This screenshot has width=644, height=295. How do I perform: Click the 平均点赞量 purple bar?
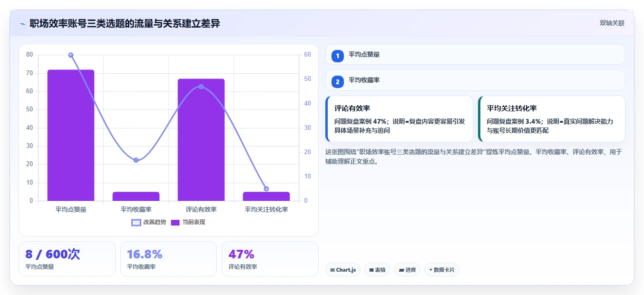tap(71, 136)
